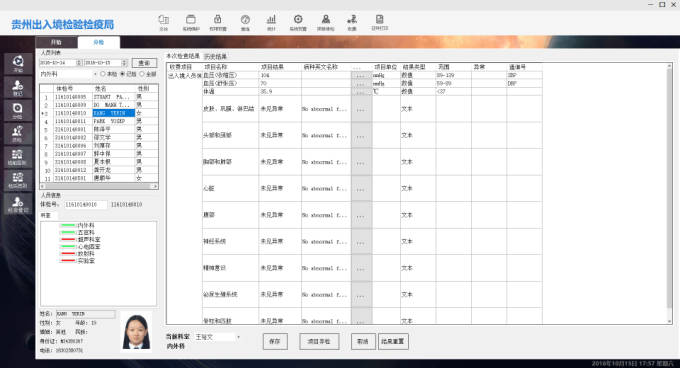
Task: Click the 结果重置 reset button
Action: 393,342
